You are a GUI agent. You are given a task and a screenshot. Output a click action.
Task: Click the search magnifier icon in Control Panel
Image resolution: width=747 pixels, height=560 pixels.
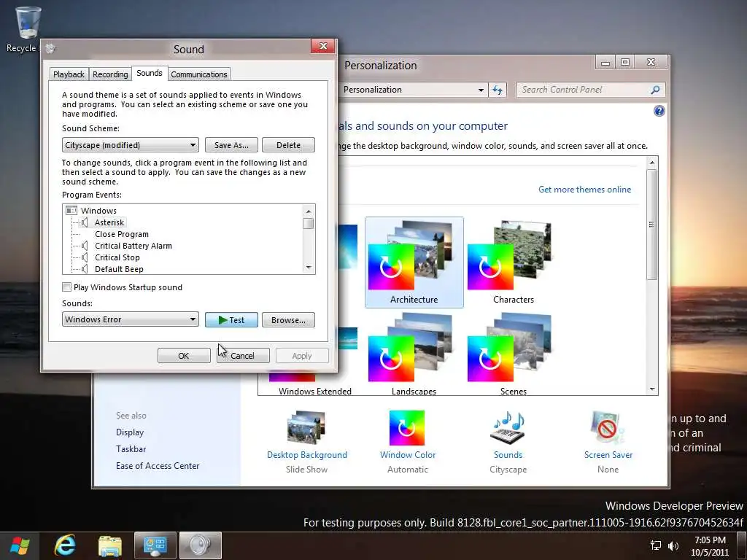click(x=655, y=90)
